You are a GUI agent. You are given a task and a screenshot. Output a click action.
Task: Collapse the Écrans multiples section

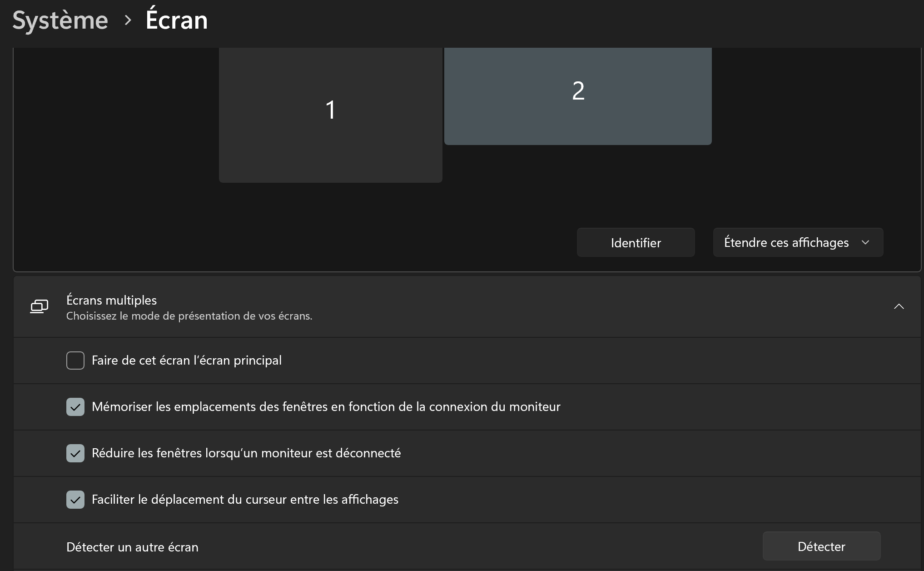pyautogui.click(x=899, y=306)
